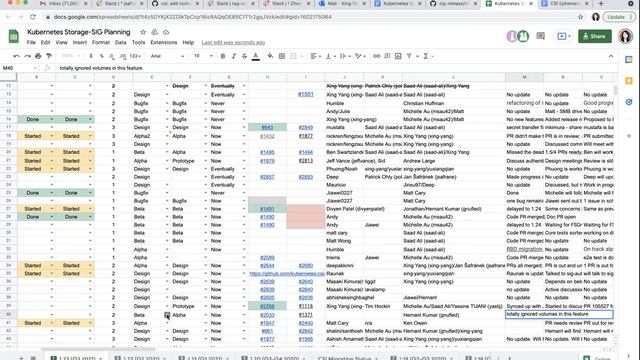Viewport: 640px width, 360px height.
Task: Open text wrapping options
Action: pyautogui.click(x=344, y=56)
